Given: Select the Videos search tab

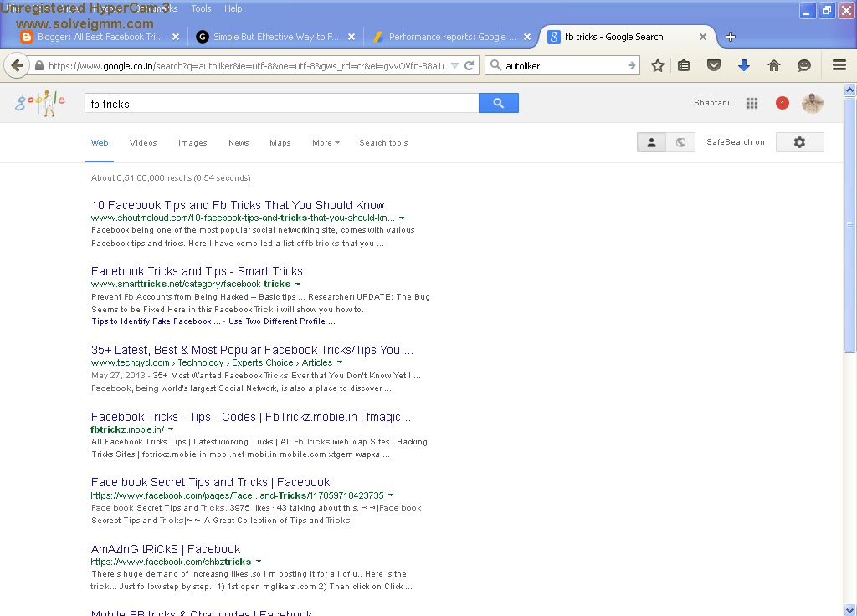Looking at the screenshot, I should click(x=143, y=142).
